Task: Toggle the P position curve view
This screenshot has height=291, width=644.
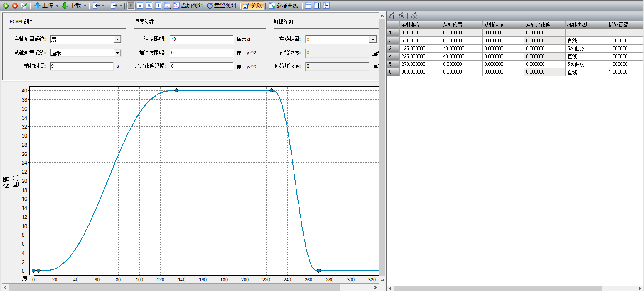Action: pos(131,6)
